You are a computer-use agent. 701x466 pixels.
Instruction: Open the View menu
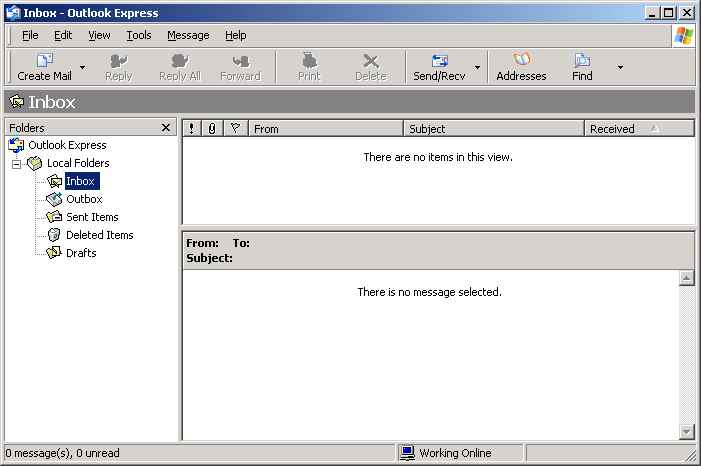pos(99,35)
